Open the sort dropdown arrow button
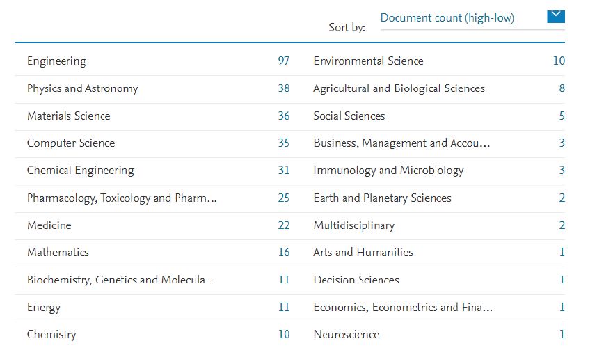Screen dimensions: 597x364 555,17
